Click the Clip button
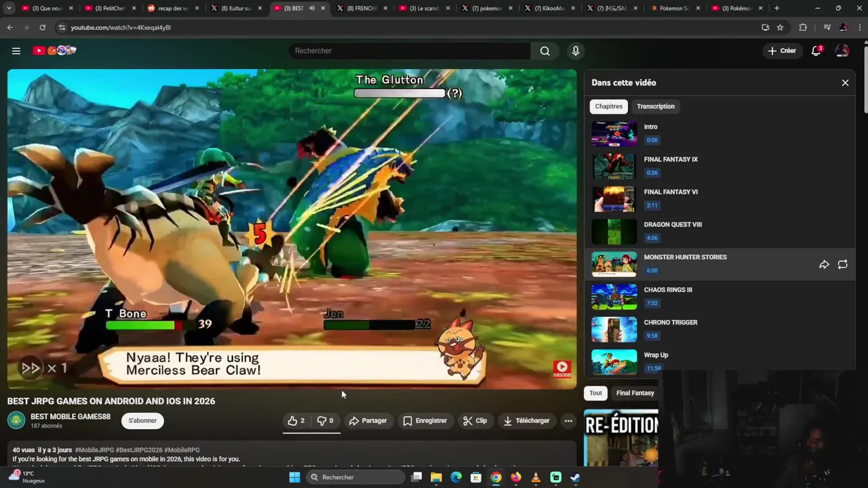 coord(475,421)
